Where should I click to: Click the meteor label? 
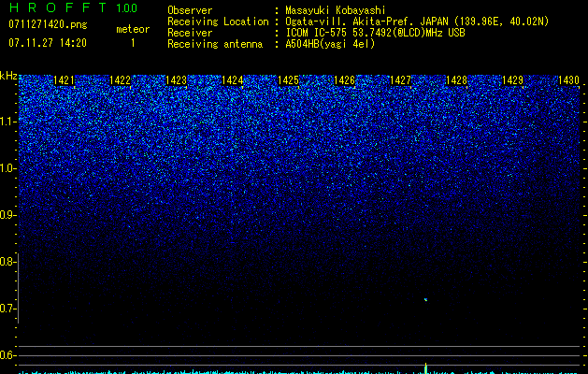(133, 29)
